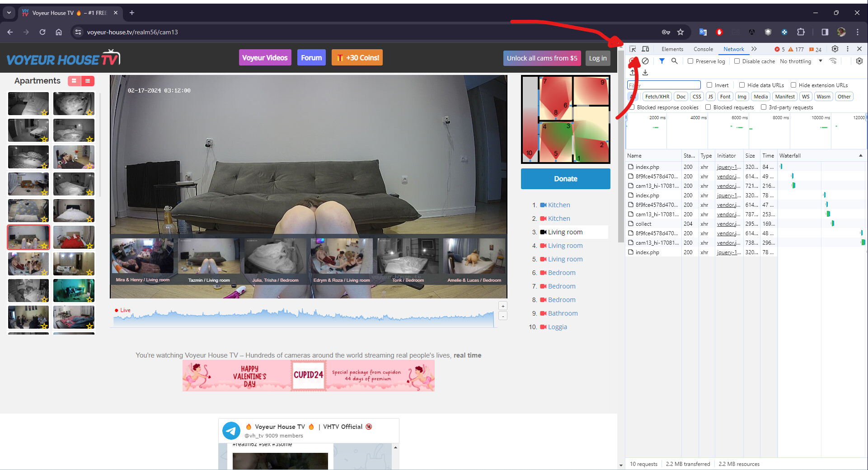This screenshot has height=470, width=868.
Task: Open the No throttling dropdown
Action: point(801,61)
